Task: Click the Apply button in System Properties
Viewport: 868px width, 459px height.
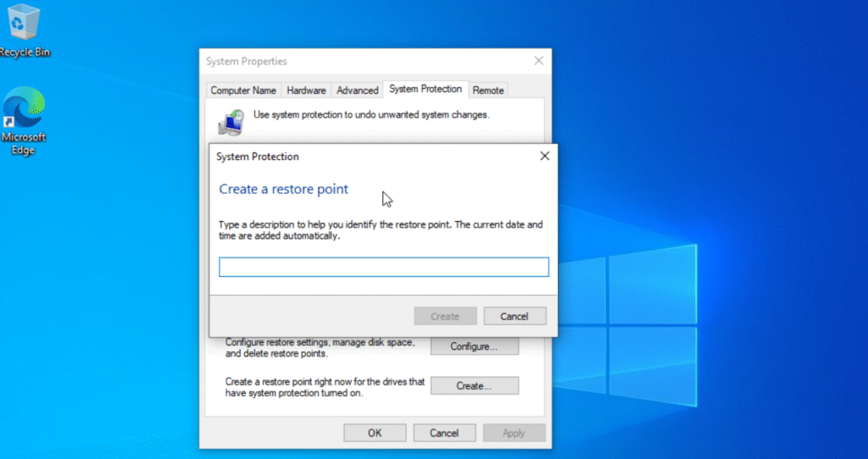Action: [x=514, y=433]
